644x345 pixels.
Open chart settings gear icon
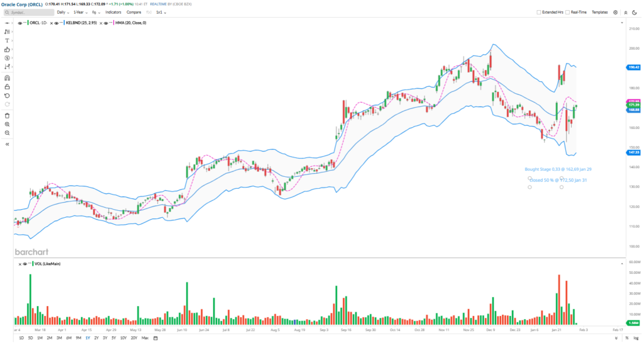coord(615,12)
